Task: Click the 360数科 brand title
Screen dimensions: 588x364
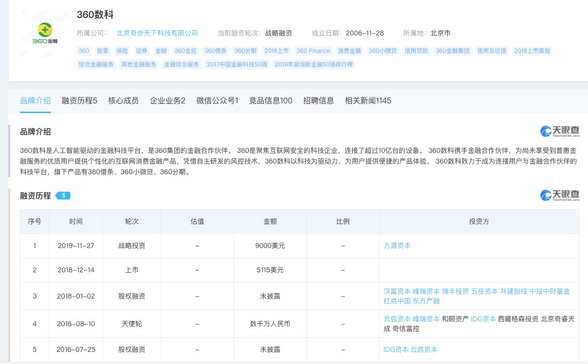Action: point(95,15)
